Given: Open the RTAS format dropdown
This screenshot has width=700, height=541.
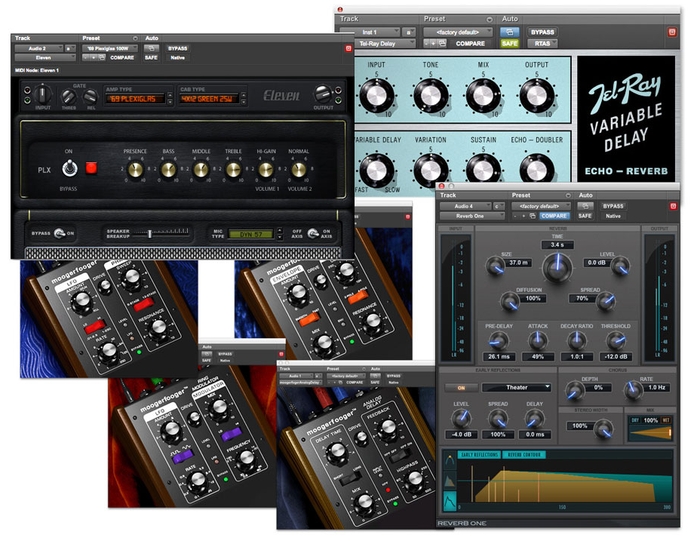Looking at the screenshot, I should click(x=542, y=44).
